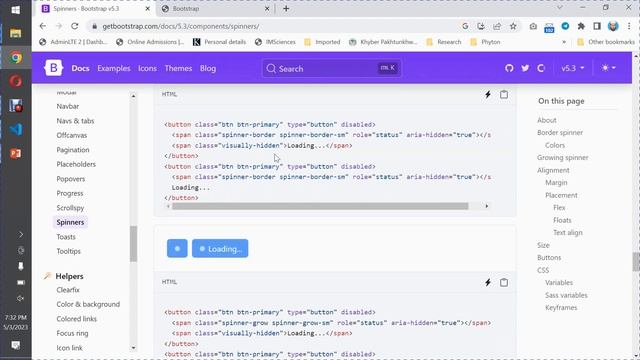Click the Search docs field

[331, 69]
